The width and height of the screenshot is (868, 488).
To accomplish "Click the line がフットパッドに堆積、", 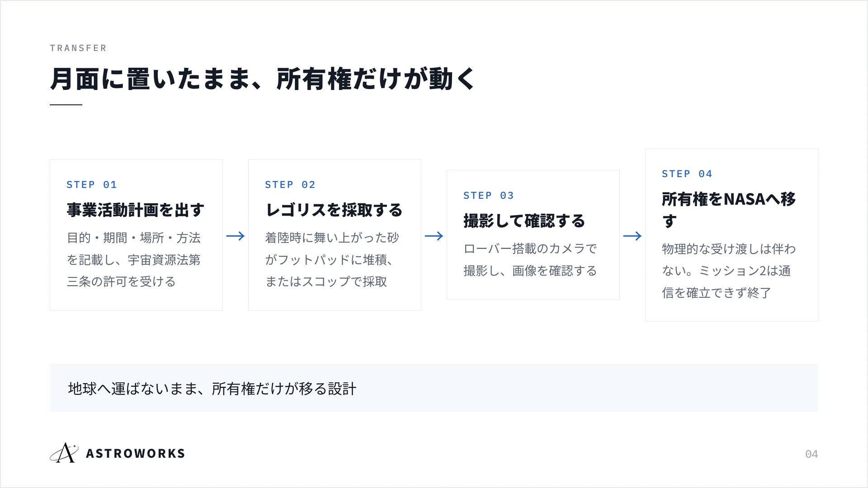I will (329, 260).
